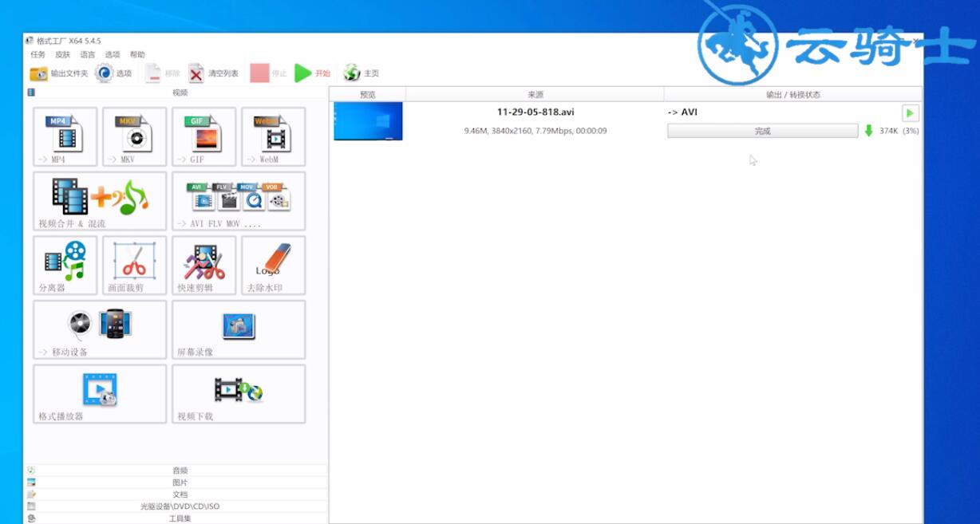Open the 分离器 splitter tool
The width and height of the screenshot is (980, 524).
[65, 266]
